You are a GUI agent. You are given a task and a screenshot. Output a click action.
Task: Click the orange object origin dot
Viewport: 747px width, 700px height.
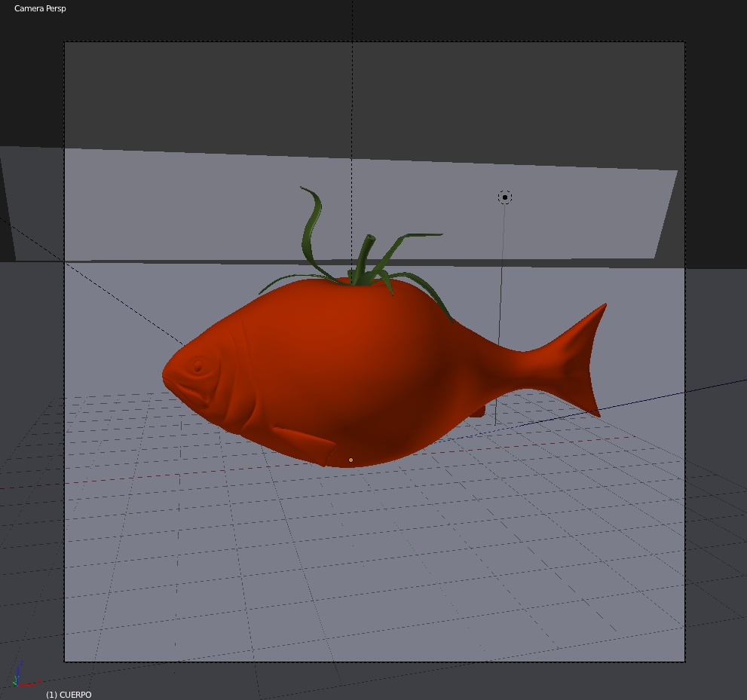click(351, 460)
